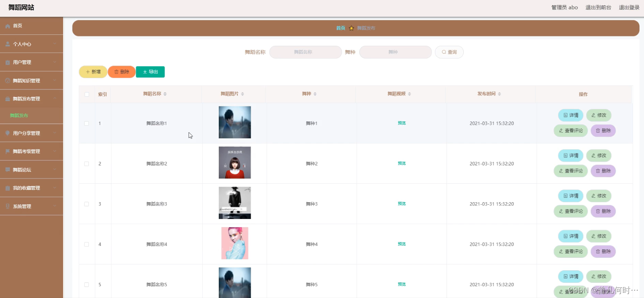
Task: Open the 首页 sidebar menu item
Action: 32,26
